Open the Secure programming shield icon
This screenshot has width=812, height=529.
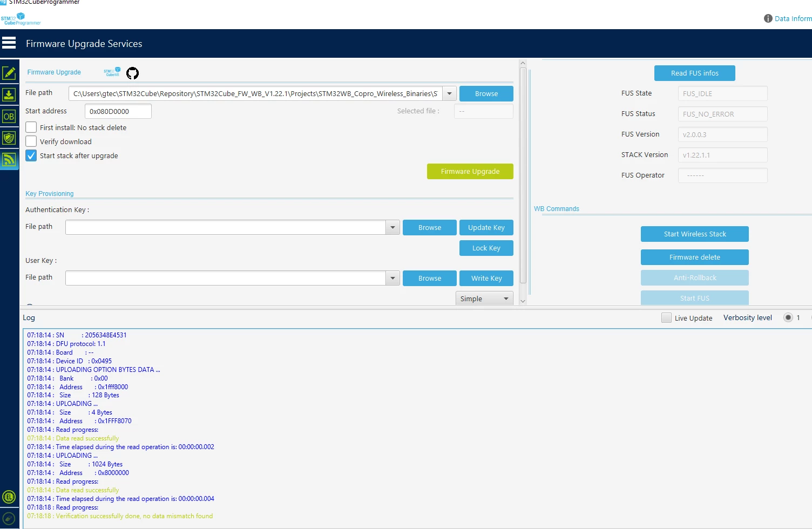[9, 138]
